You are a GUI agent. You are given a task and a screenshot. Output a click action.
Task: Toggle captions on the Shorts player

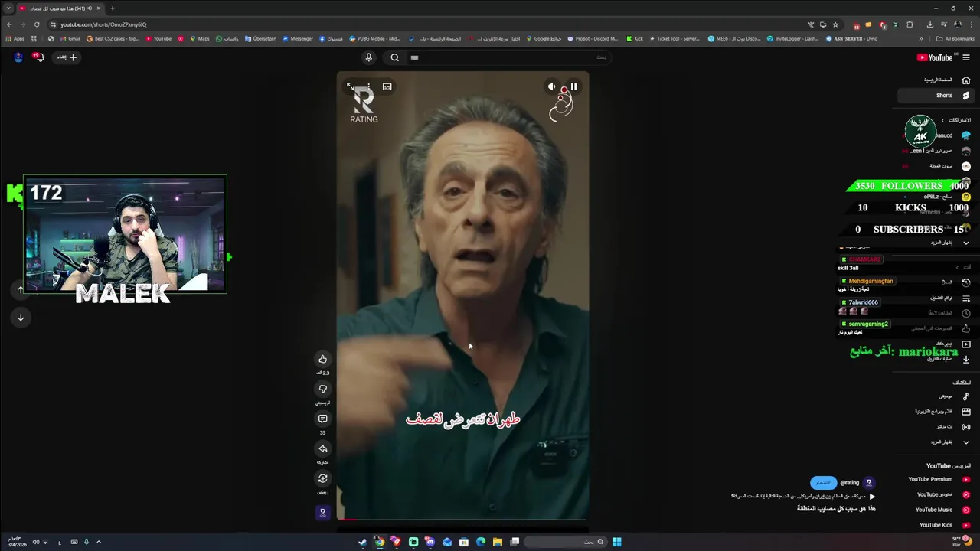(x=387, y=86)
